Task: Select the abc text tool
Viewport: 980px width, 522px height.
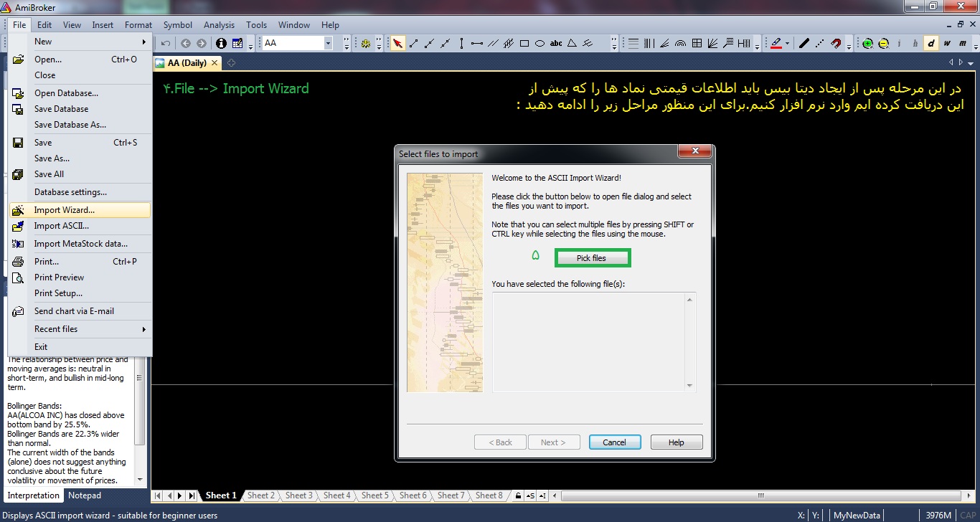Action: (x=556, y=43)
